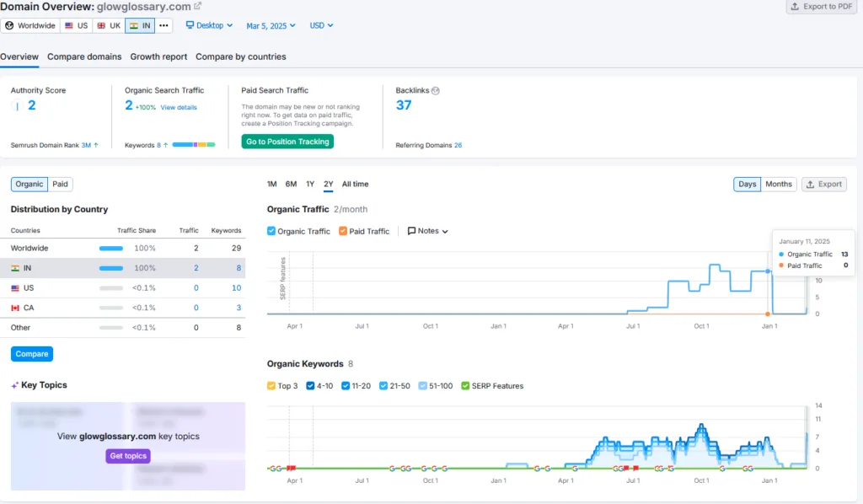This screenshot has height=504, width=863.
Task: Open Referring Domains count 26
Action: click(458, 145)
